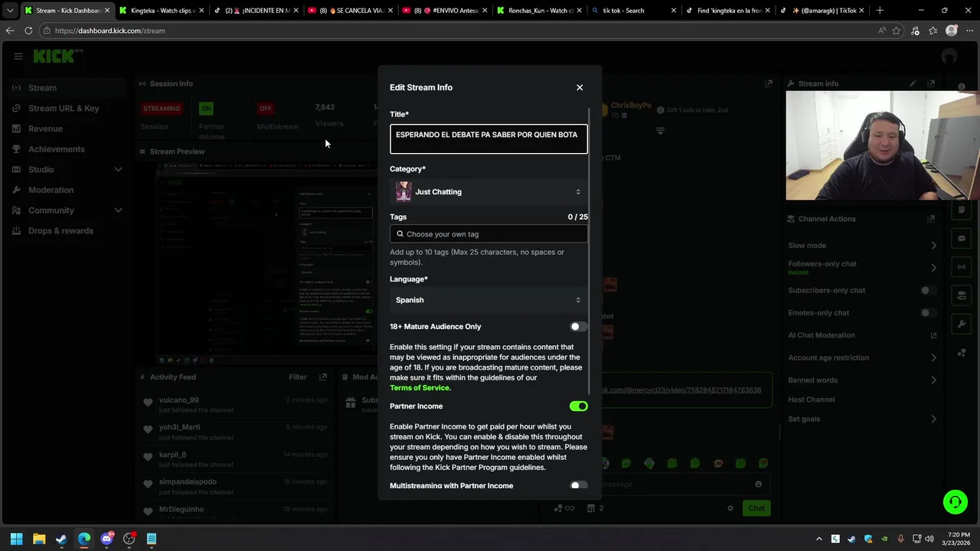
Task: Click the Kick logo
Action: (55, 56)
